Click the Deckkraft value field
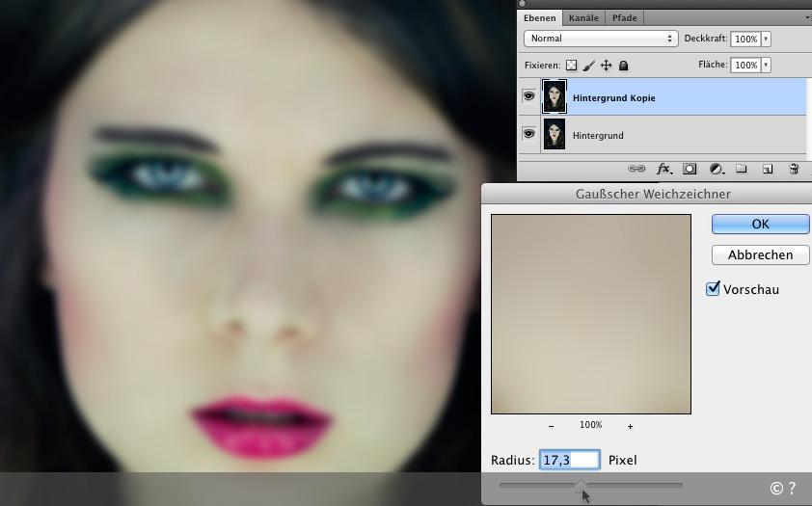 click(745, 39)
